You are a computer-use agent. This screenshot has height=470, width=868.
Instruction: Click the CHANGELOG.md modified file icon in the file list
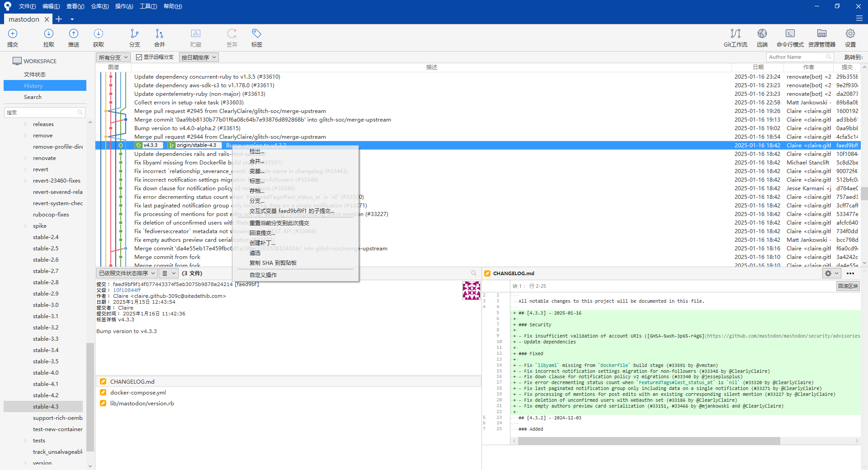pos(103,381)
